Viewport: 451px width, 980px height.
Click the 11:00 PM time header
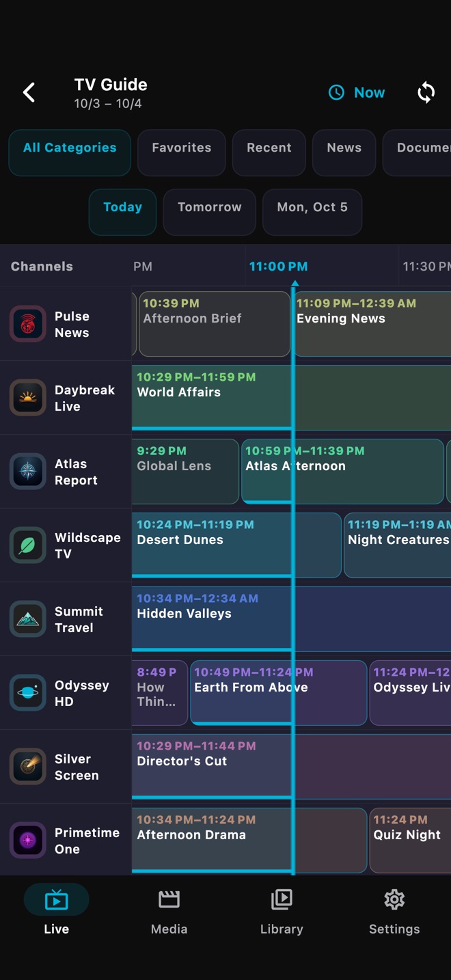[x=278, y=267]
